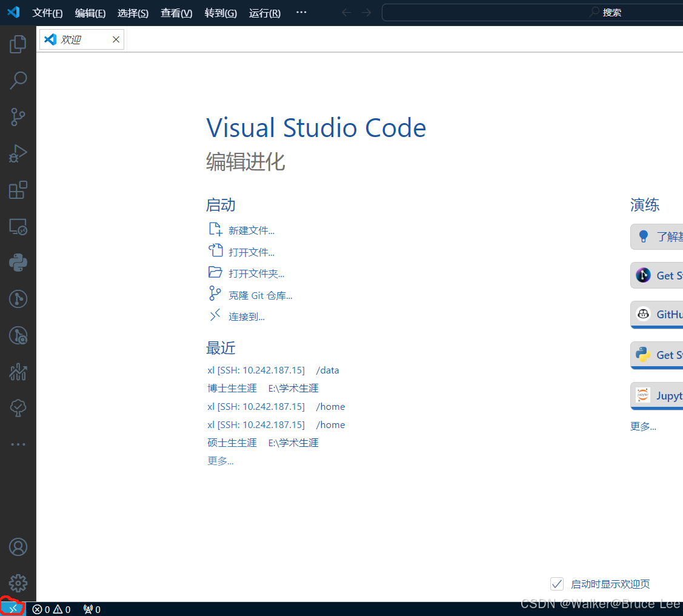
Task: Click the circled git-branch icon in activity bar
Action: [18, 300]
